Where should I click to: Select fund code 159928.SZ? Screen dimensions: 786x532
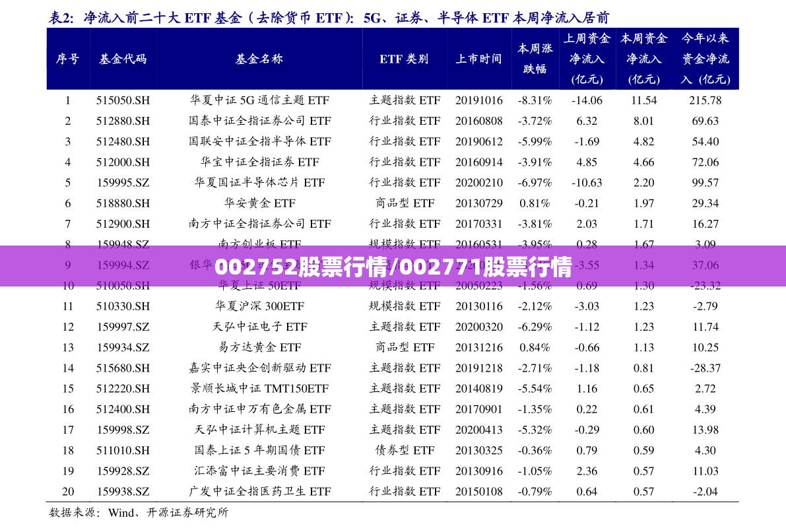point(123,471)
